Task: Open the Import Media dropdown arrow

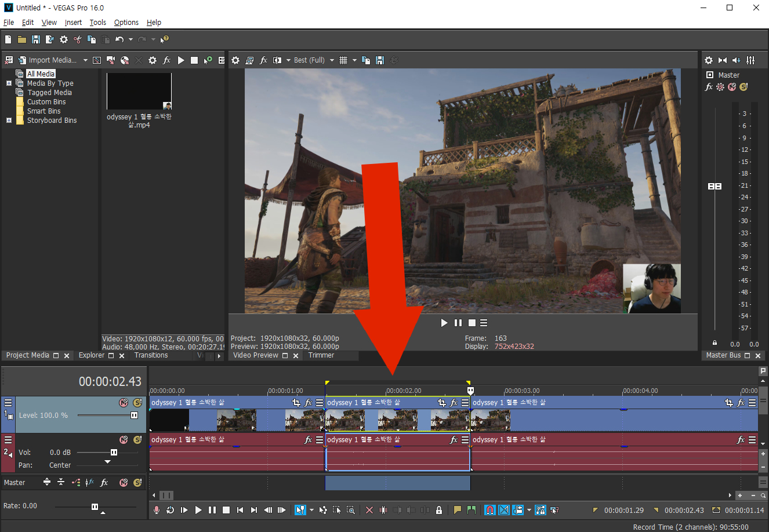Action: click(85, 60)
